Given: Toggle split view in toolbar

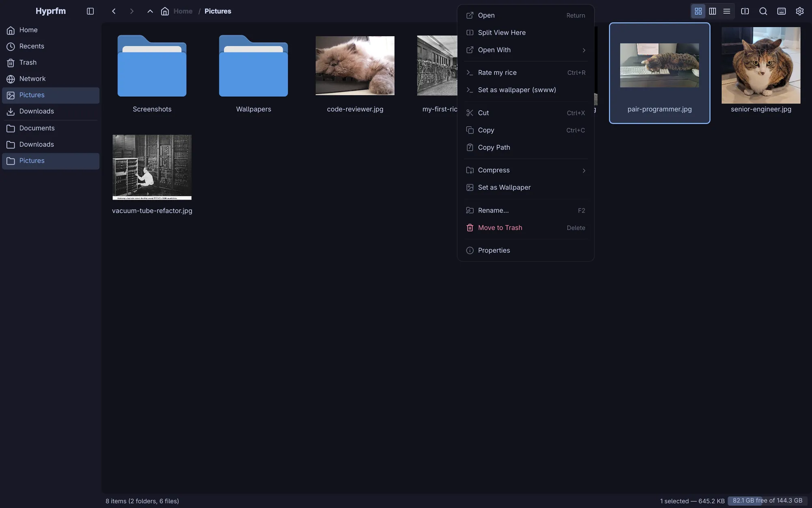Looking at the screenshot, I should coord(745,11).
